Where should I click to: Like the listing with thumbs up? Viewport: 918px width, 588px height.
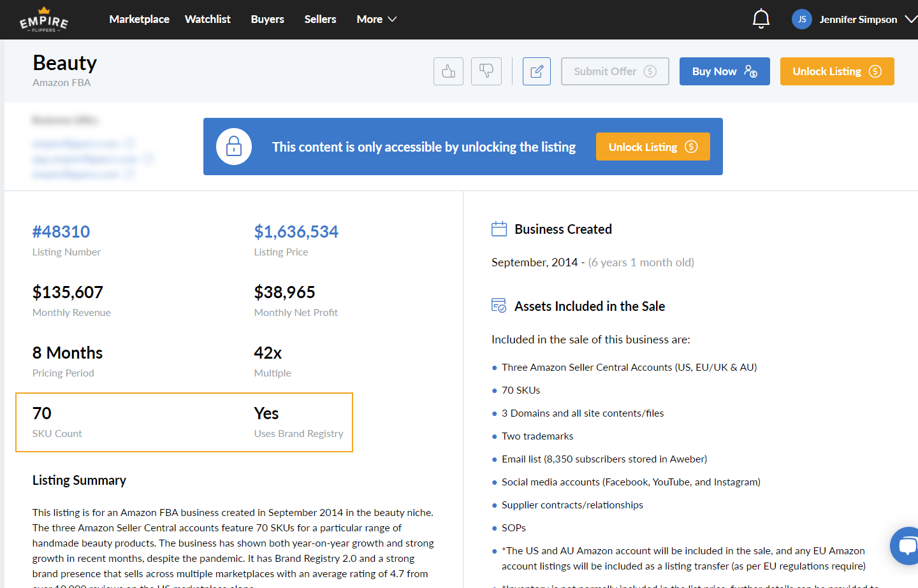coord(448,71)
